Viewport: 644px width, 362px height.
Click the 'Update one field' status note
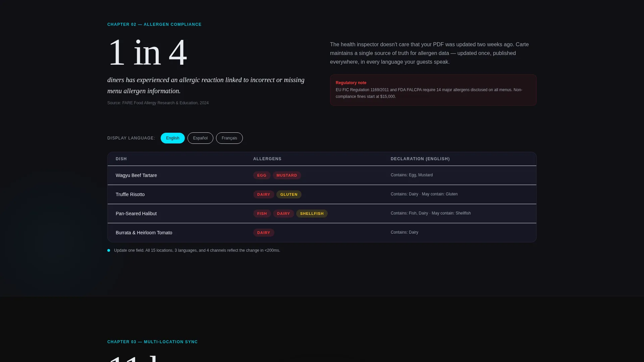[x=197, y=250]
